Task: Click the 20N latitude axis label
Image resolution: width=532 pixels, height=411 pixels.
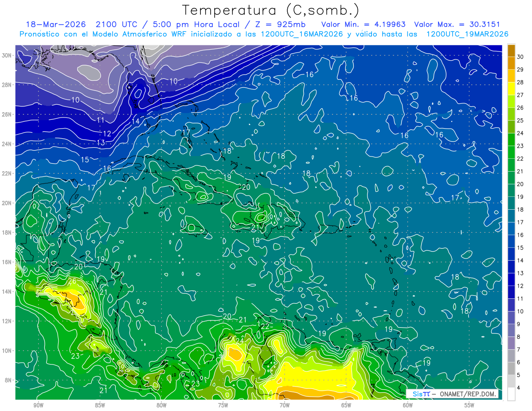Action: 7,203
